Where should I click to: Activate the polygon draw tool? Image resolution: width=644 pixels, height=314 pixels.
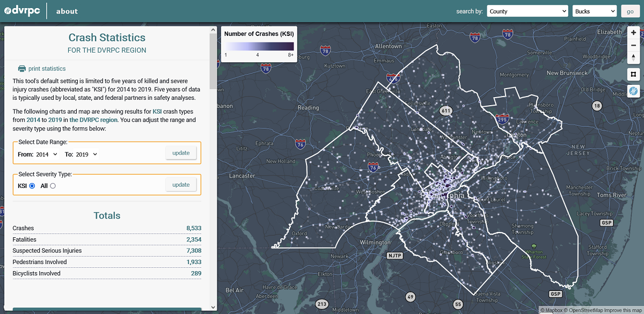click(x=634, y=74)
